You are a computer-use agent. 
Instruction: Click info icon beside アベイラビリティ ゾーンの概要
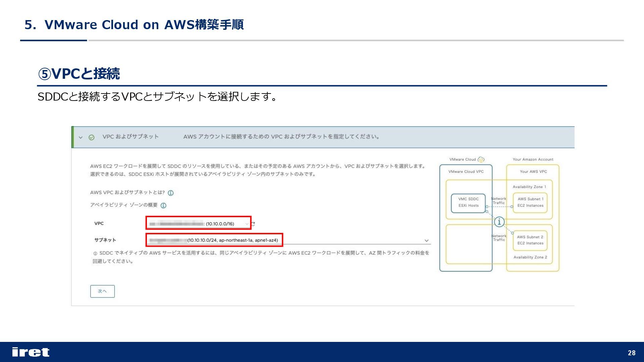click(163, 205)
